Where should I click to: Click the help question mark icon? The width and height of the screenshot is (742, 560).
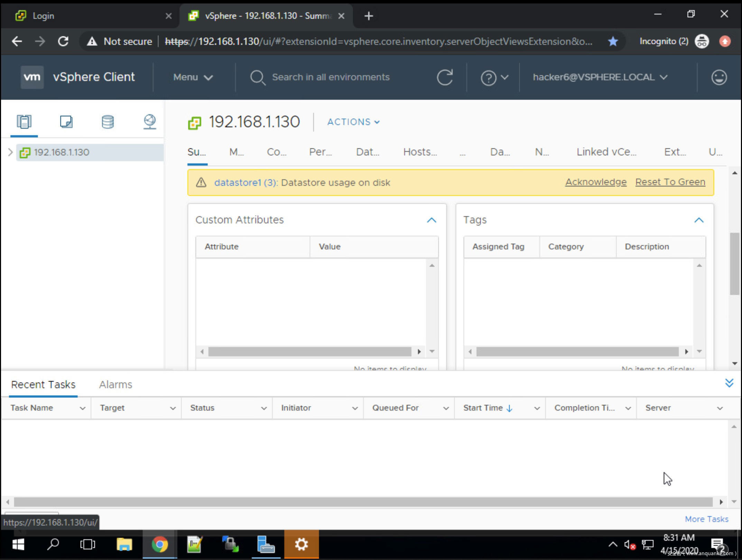coord(488,77)
